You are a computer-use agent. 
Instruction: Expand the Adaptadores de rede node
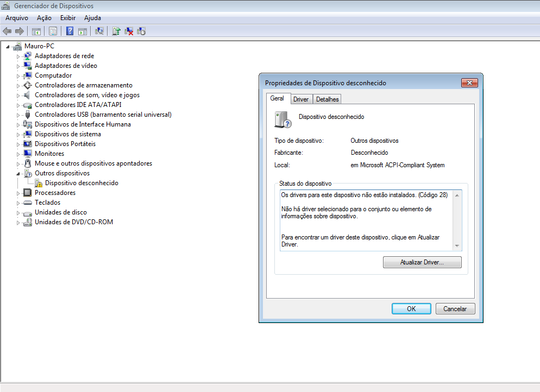point(18,56)
